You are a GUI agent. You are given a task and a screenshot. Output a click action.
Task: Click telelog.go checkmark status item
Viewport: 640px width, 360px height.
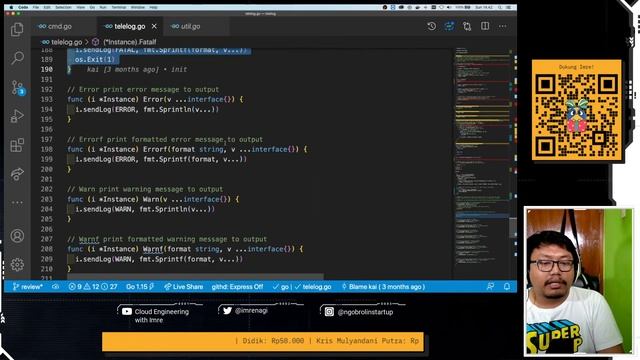(x=313, y=287)
